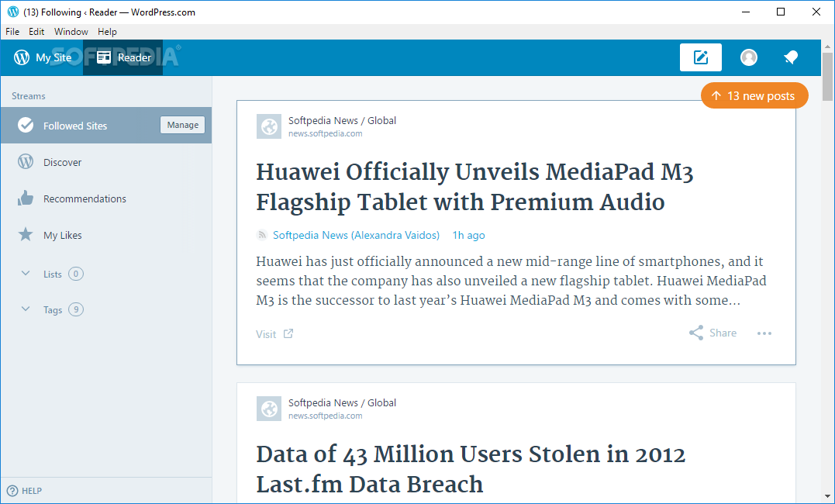Open more options ellipsis on the Huawei post
This screenshot has width=835, height=504.
pyautogui.click(x=764, y=333)
